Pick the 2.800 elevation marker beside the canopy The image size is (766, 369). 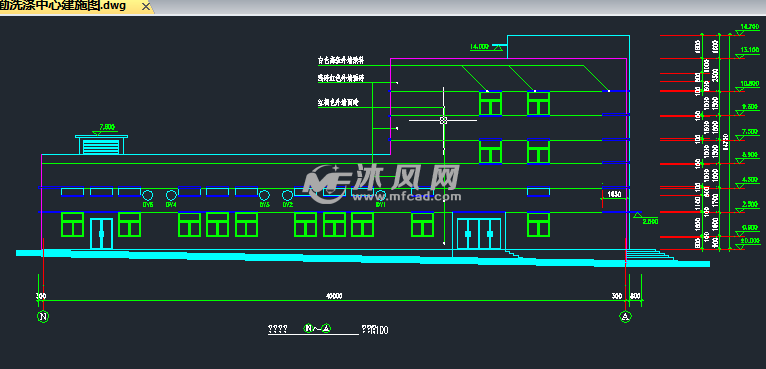644,218
